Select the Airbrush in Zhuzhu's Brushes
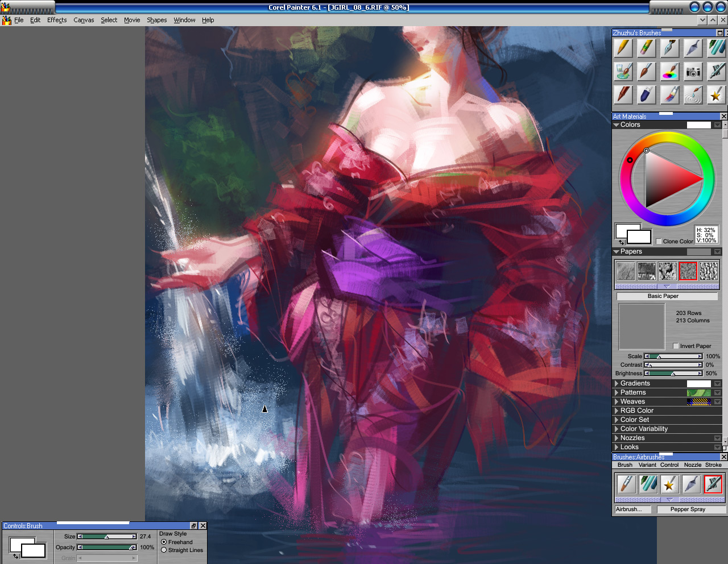This screenshot has height=564, width=728. [x=716, y=72]
